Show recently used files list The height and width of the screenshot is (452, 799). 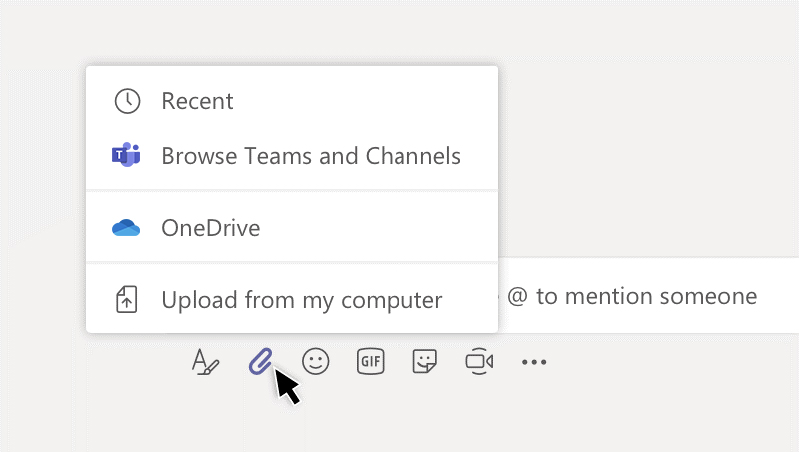pos(292,101)
